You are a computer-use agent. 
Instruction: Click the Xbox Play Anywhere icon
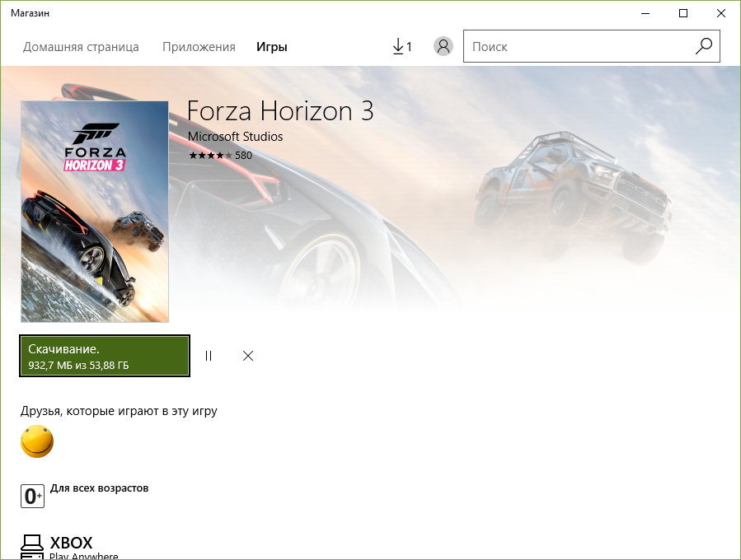point(32,547)
